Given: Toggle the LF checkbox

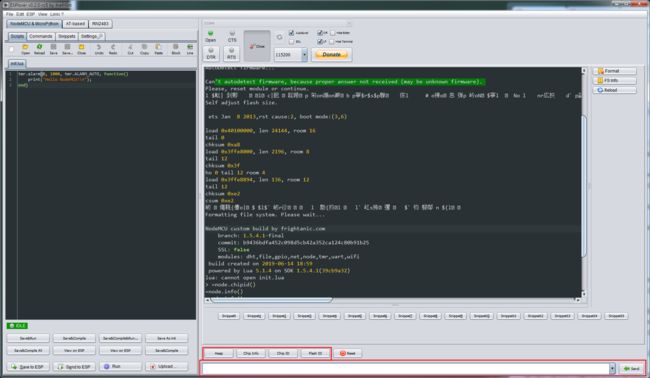Looking at the screenshot, I should 320,41.
